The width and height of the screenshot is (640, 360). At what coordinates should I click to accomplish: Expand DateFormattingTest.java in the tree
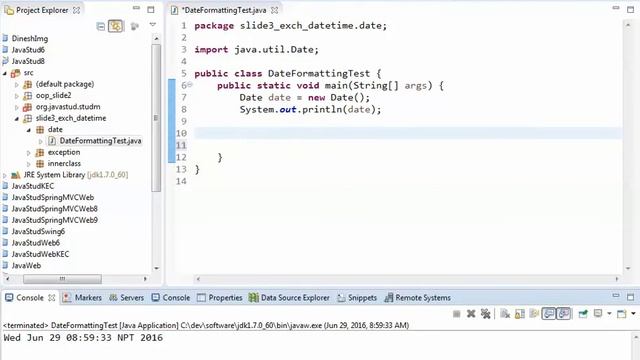pyautogui.click(x=40, y=141)
